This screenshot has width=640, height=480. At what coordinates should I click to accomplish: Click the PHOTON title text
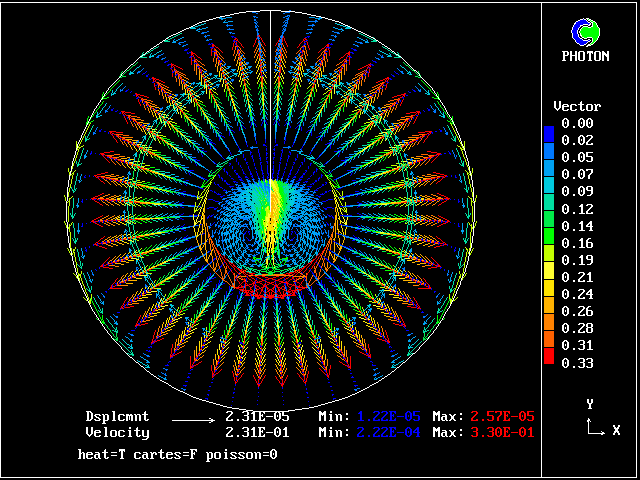[x=585, y=57]
